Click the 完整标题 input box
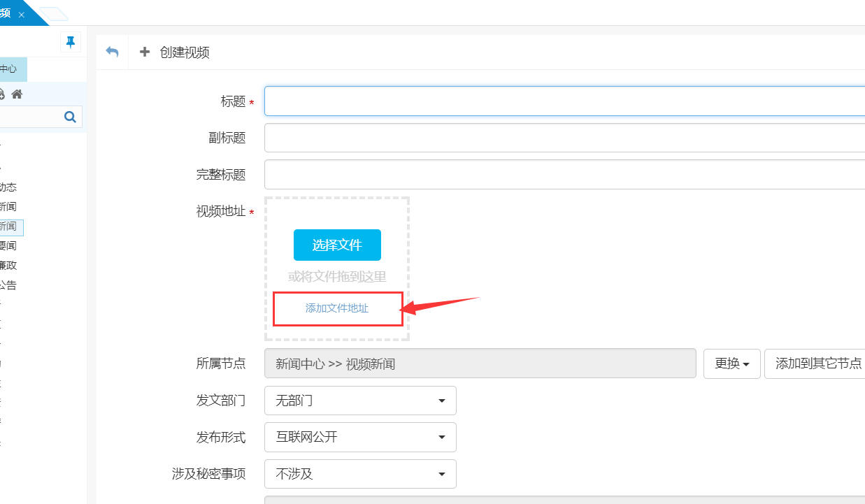Screen dimensions: 865x504 pyautogui.click(x=564, y=175)
